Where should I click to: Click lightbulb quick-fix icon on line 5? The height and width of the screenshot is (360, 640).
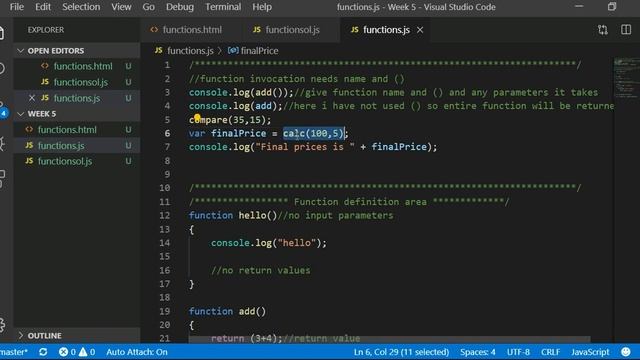197,118
